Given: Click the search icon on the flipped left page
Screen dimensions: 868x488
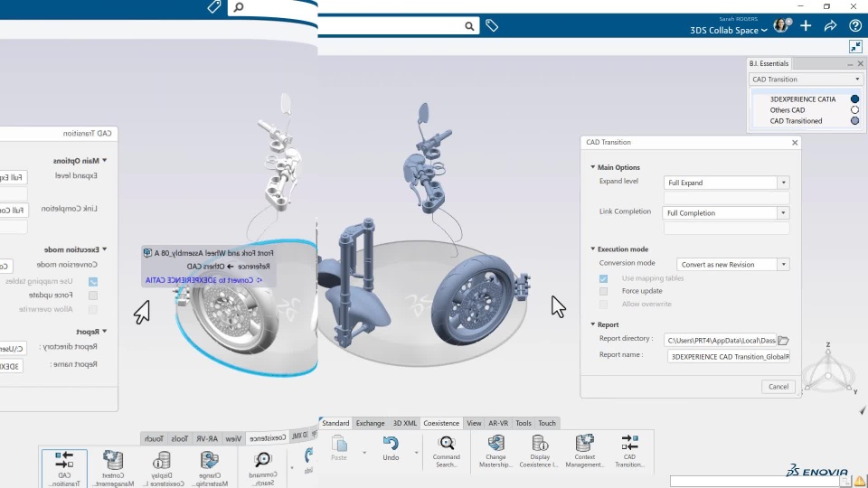Looking at the screenshot, I should pos(239,6).
